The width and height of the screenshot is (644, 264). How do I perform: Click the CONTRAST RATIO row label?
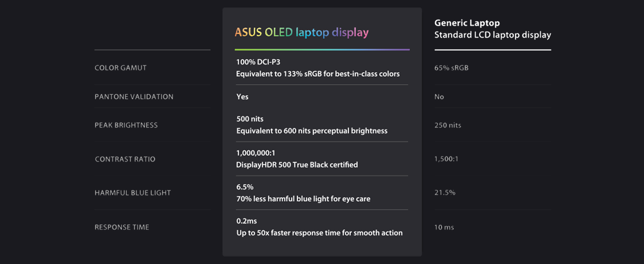125,159
